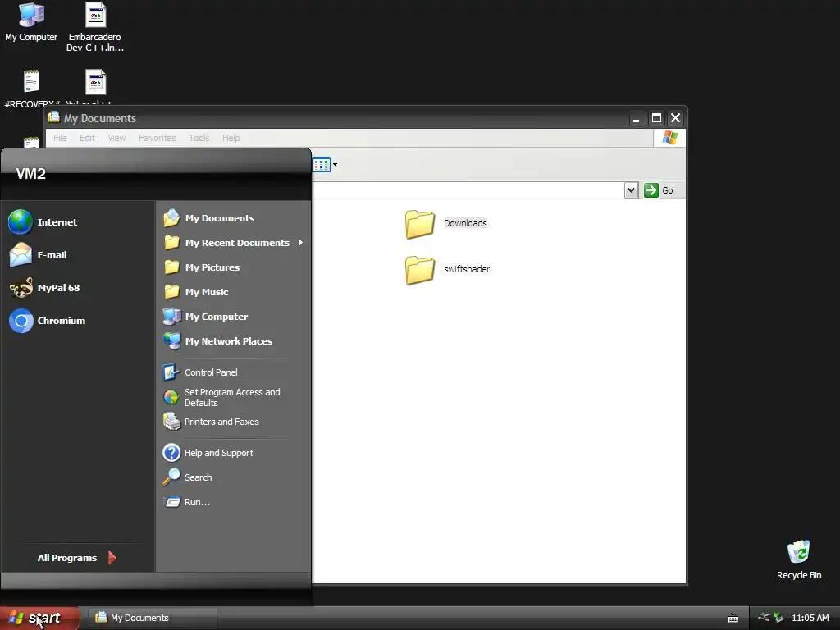Image resolution: width=840 pixels, height=630 pixels.
Task: Click the Go button
Action: [659, 190]
